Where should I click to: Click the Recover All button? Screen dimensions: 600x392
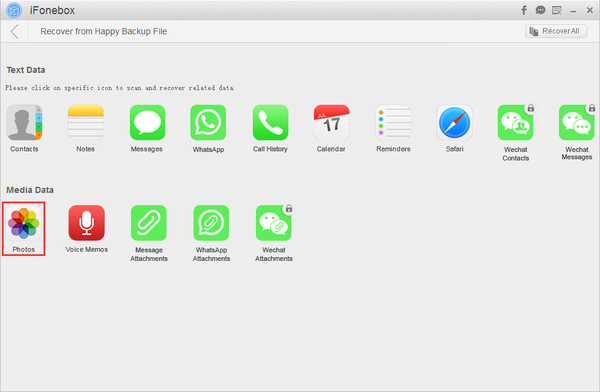coord(556,31)
